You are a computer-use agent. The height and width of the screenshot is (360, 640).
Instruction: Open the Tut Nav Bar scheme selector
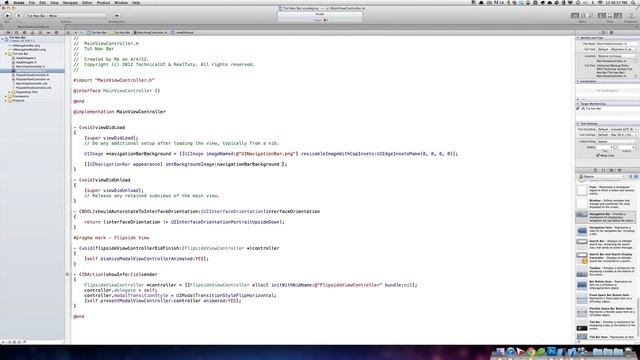click(x=65, y=16)
